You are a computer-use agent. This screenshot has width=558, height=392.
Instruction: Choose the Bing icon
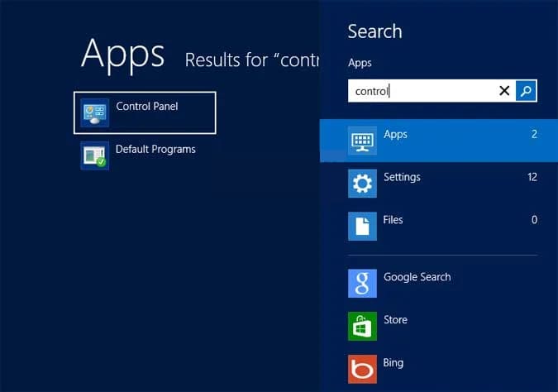[x=362, y=369]
